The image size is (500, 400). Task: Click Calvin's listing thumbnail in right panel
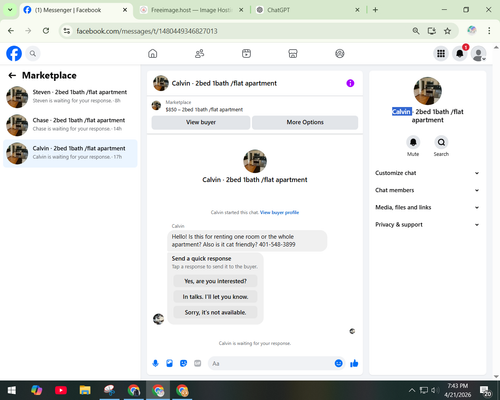[428, 91]
